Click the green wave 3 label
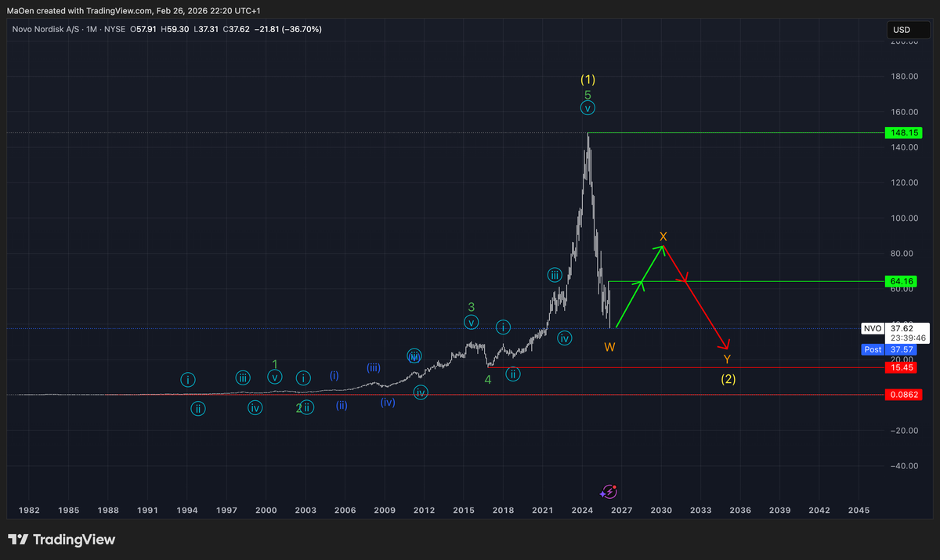 [x=471, y=307]
